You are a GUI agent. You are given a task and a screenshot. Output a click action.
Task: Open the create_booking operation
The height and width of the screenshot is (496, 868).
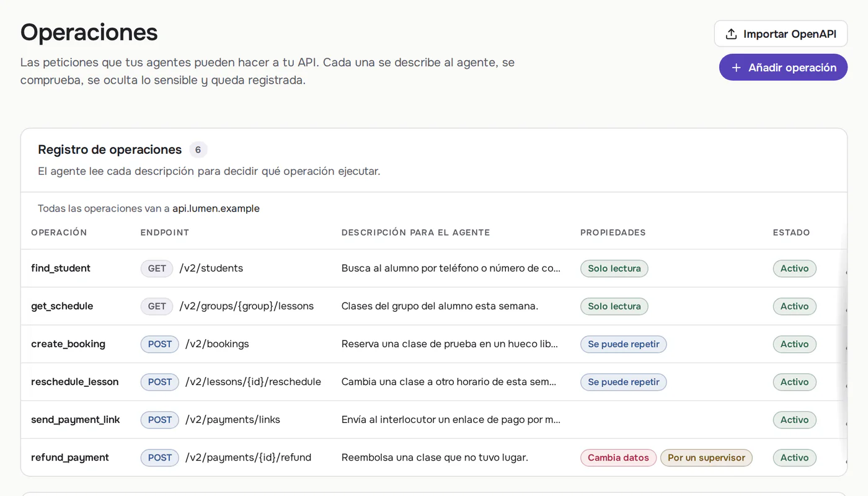click(68, 344)
